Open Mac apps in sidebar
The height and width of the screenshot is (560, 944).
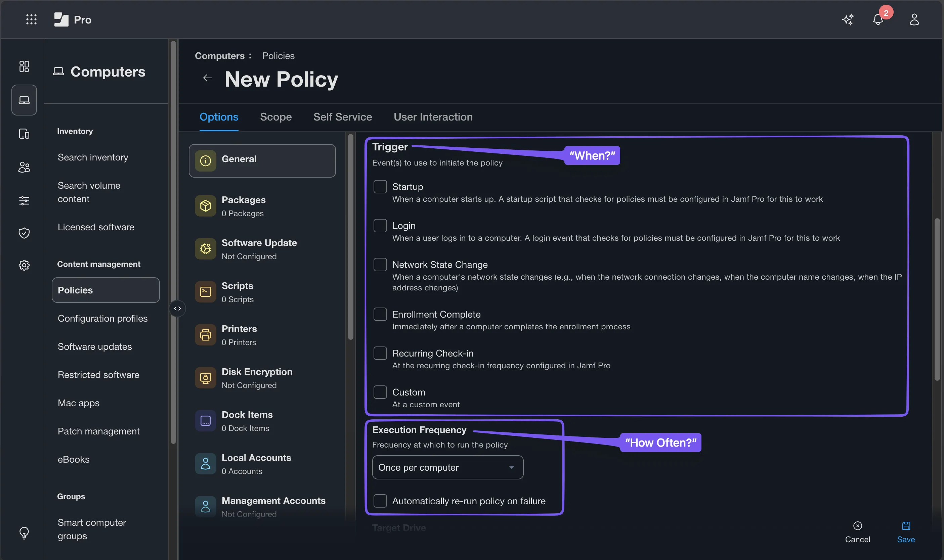tap(79, 403)
